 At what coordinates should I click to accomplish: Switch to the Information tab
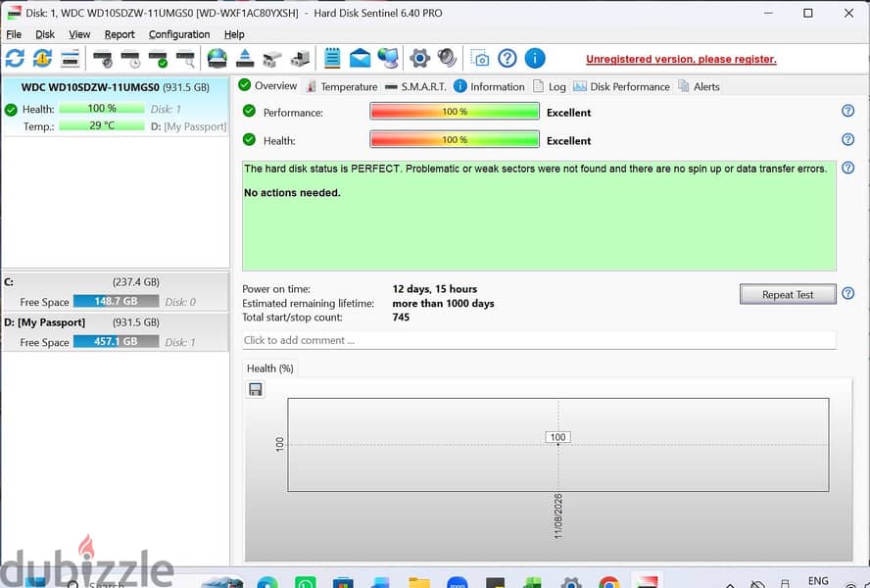[x=489, y=86]
